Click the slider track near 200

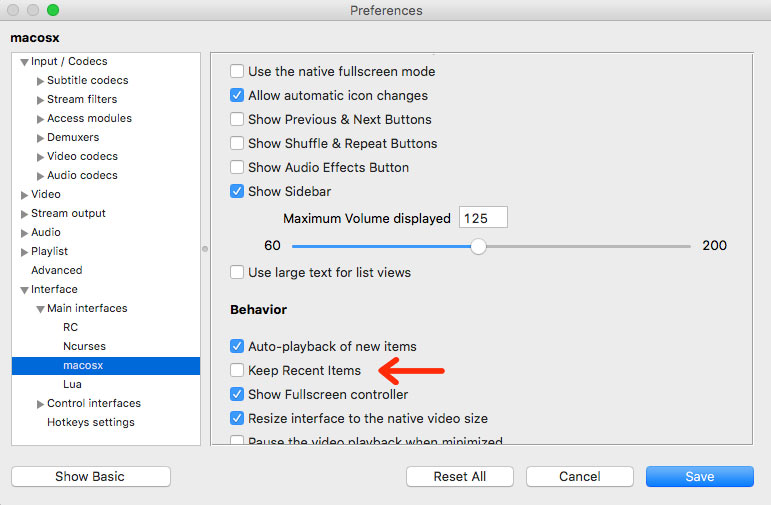(x=686, y=246)
